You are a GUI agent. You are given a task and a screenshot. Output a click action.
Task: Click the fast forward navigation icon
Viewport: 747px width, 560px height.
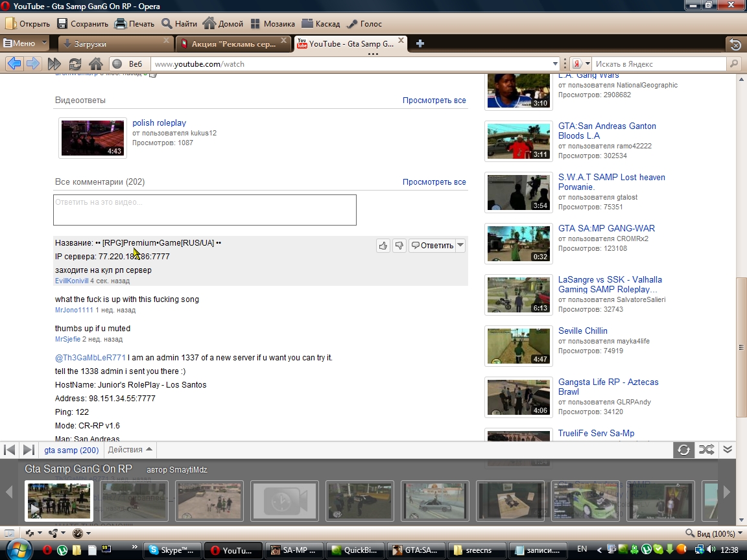pyautogui.click(x=54, y=64)
